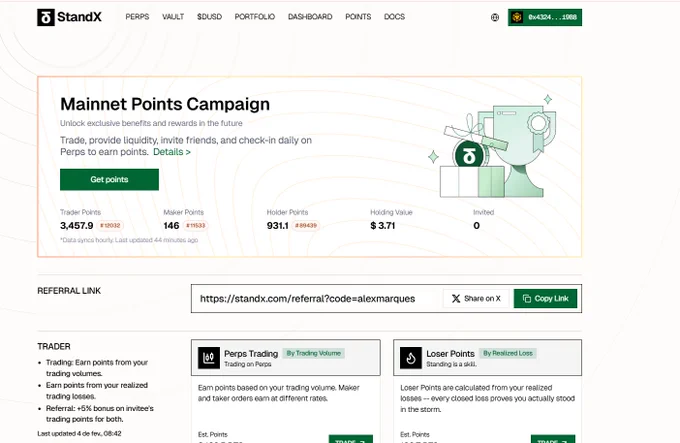Viewport: 680px width, 443px height.
Task: Open the DOCS link in navigation
Action: pyautogui.click(x=394, y=17)
